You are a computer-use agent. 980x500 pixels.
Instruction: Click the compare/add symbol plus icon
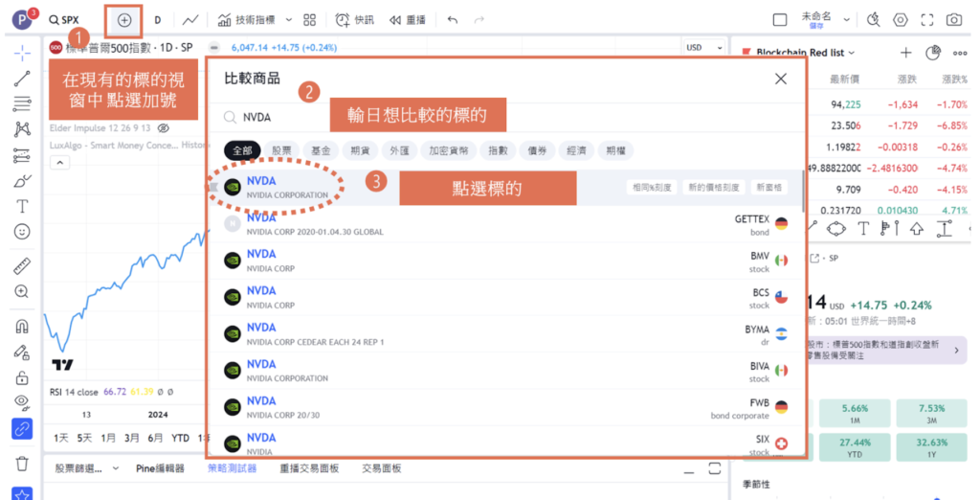[x=124, y=21]
